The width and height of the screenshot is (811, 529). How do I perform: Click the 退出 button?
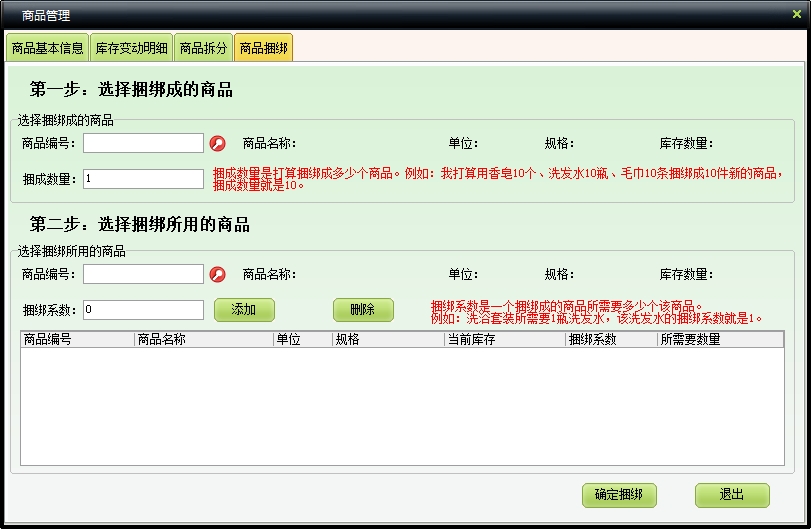[732, 495]
